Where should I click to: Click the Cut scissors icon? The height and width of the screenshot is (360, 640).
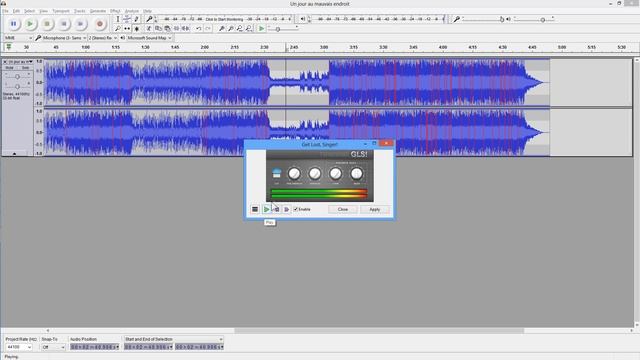coord(149,29)
